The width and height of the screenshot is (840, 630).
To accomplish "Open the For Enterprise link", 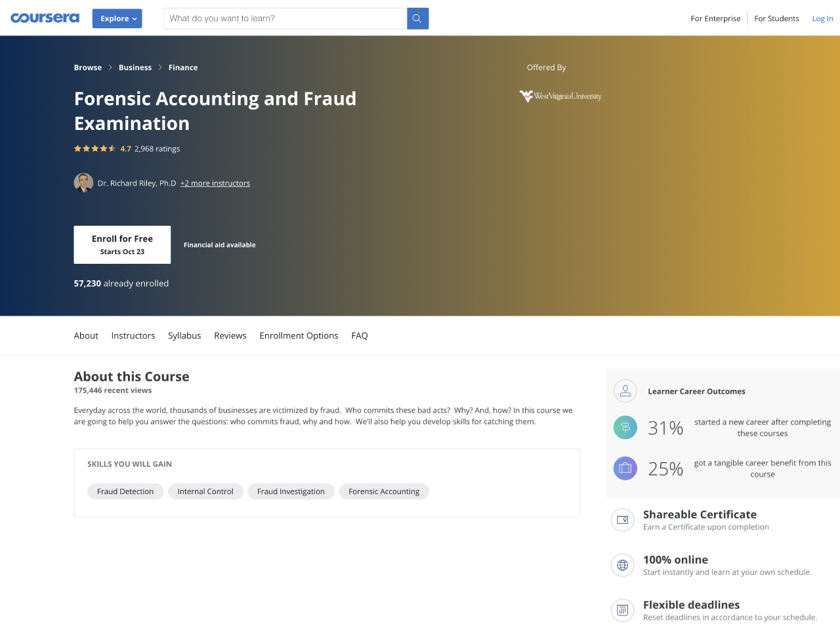I will (x=715, y=18).
